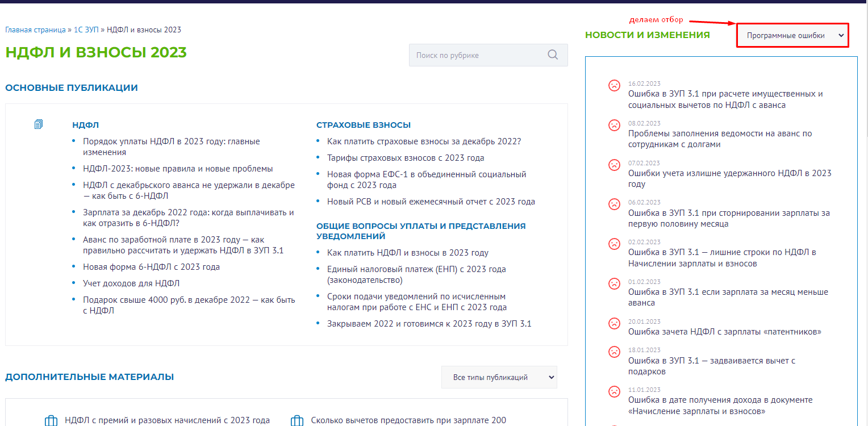Open задваивается вычет с подарков news item

coord(712,366)
